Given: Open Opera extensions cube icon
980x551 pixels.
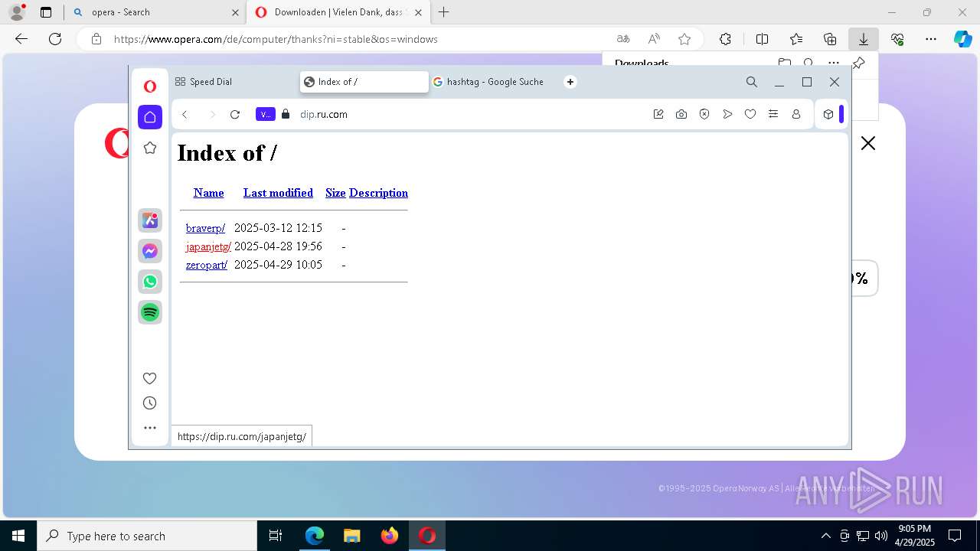Looking at the screenshot, I should tap(828, 114).
